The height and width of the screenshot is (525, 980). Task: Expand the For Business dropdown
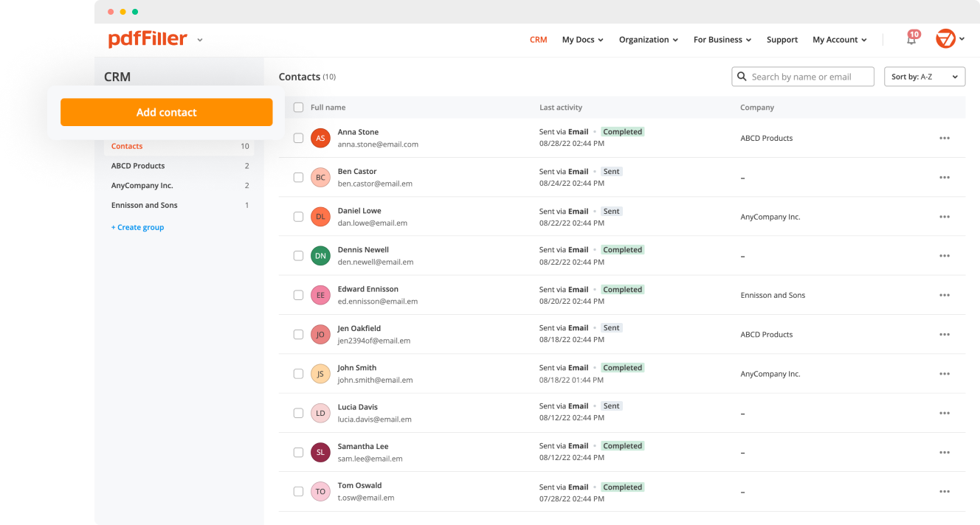(x=722, y=40)
